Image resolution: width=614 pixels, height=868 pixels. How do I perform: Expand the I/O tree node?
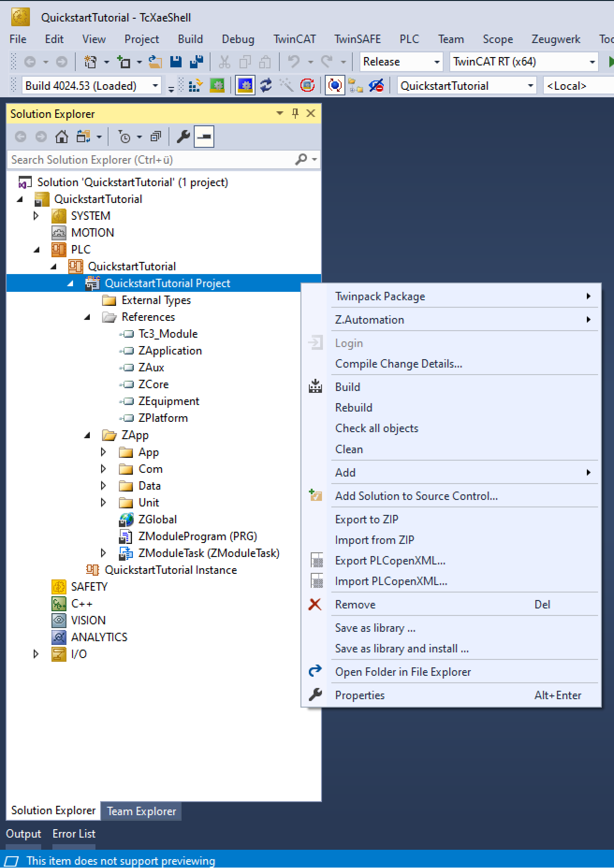tap(36, 654)
